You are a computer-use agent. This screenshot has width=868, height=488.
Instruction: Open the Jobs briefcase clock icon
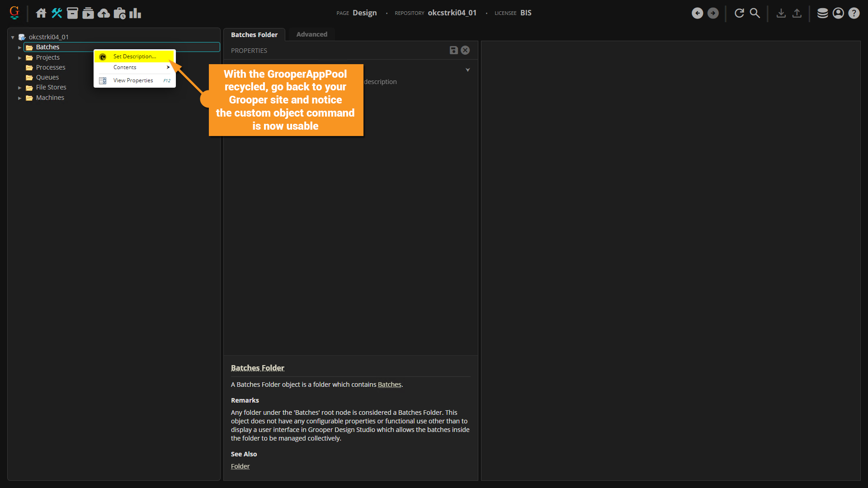point(120,13)
